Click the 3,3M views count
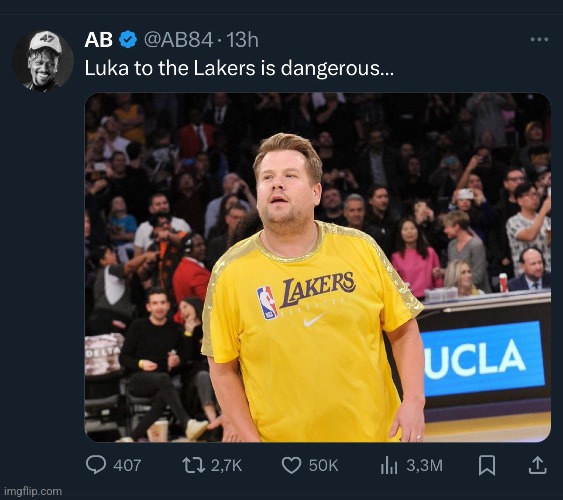 424,465
